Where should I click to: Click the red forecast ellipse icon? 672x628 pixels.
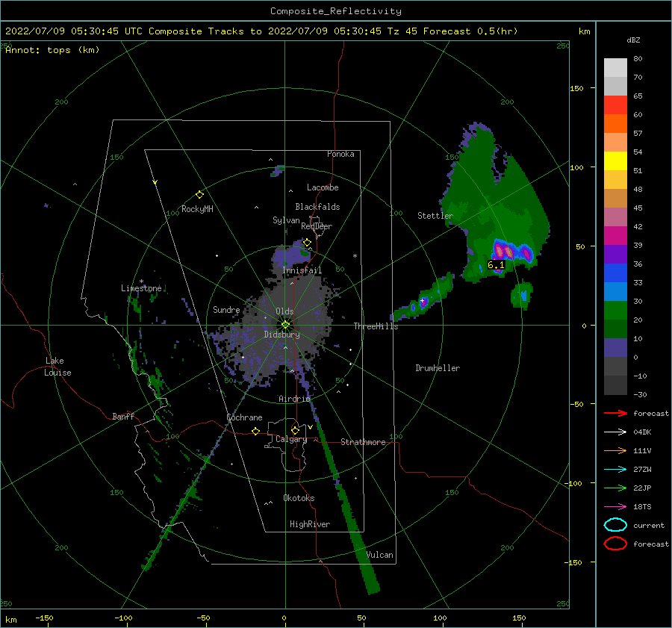coord(615,544)
